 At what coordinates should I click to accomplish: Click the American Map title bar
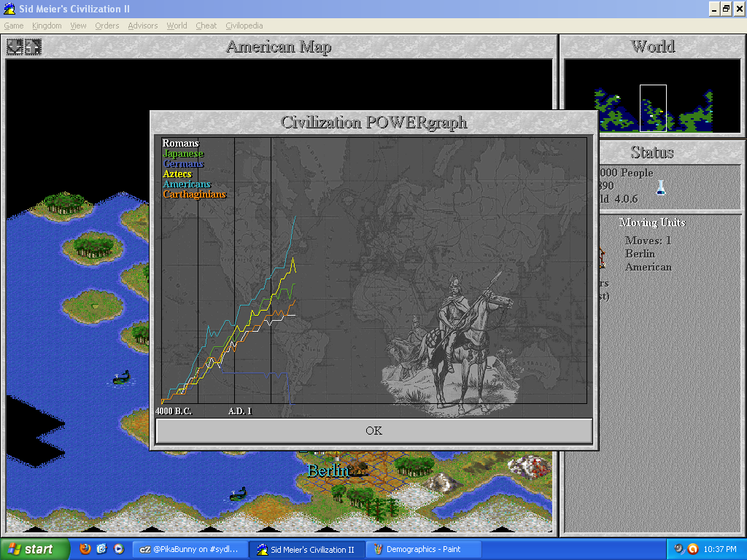click(x=279, y=47)
